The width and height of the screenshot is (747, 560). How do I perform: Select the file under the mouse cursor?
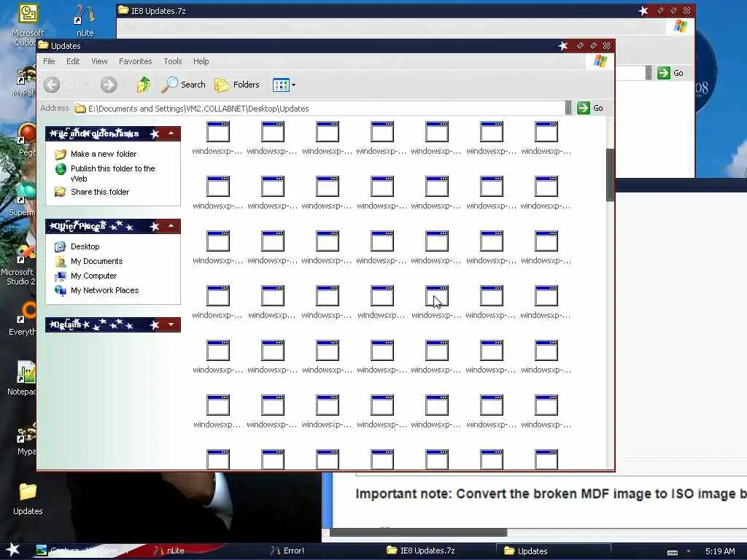click(436, 303)
